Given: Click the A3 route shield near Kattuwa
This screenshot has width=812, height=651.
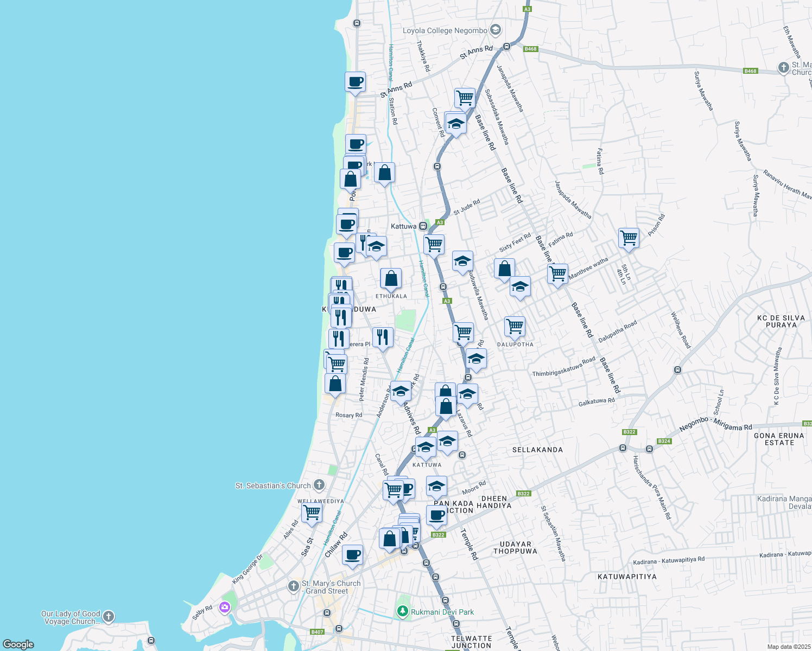Looking at the screenshot, I should [439, 222].
